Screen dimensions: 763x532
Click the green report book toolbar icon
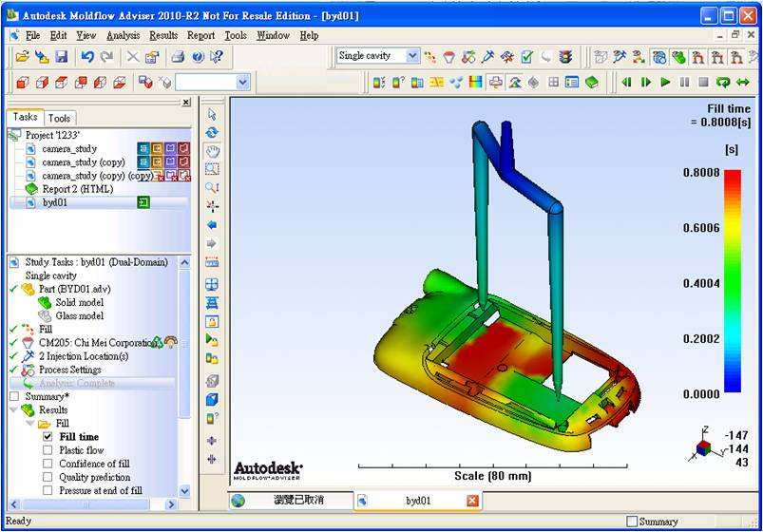(592, 83)
